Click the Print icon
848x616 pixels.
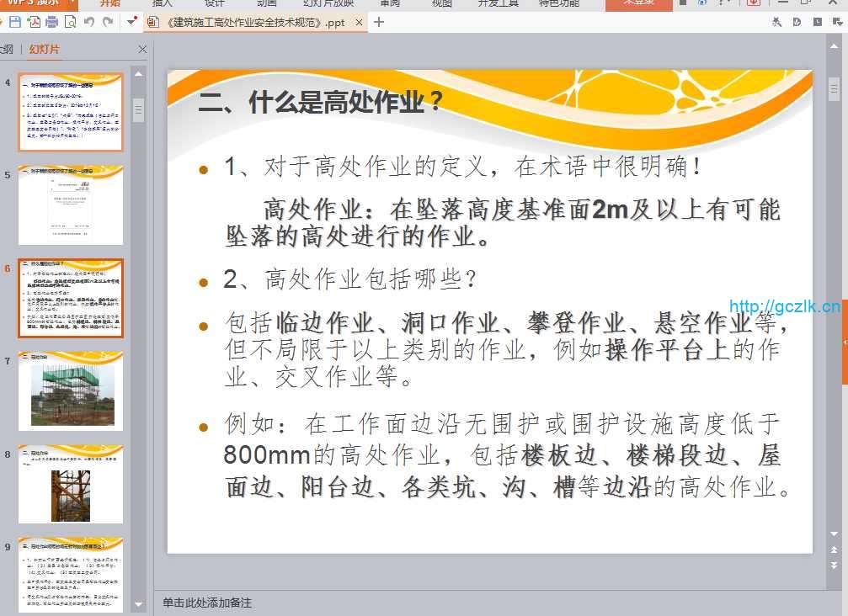(52, 22)
